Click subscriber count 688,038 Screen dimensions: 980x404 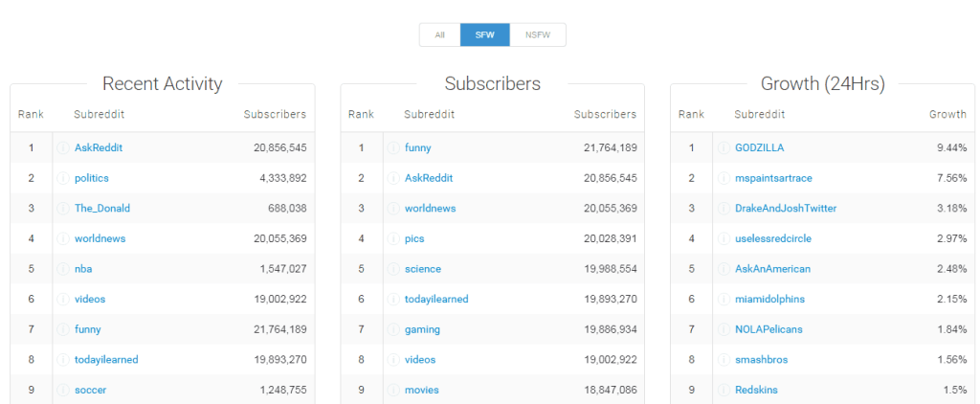[x=285, y=209]
